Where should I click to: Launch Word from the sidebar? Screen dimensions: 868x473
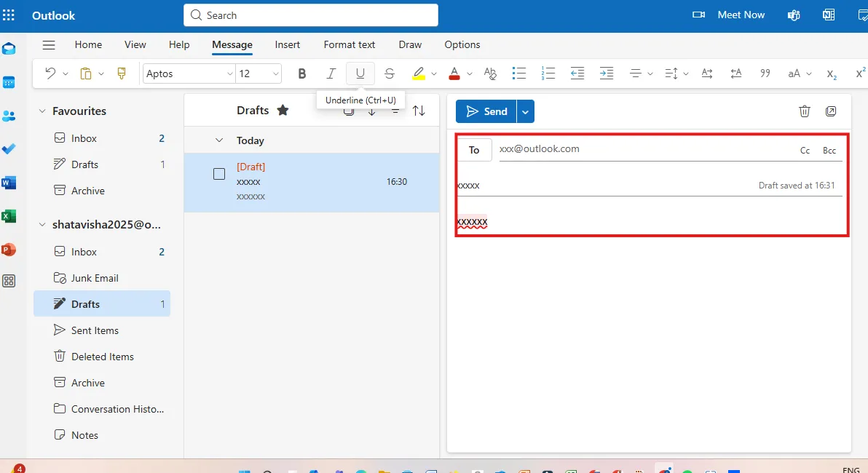(x=9, y=183)
